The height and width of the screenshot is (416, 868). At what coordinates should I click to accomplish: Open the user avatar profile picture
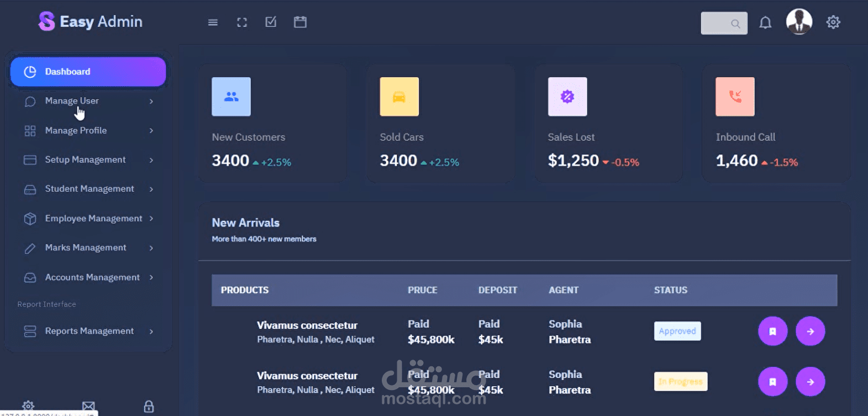[x=799, y=22]
